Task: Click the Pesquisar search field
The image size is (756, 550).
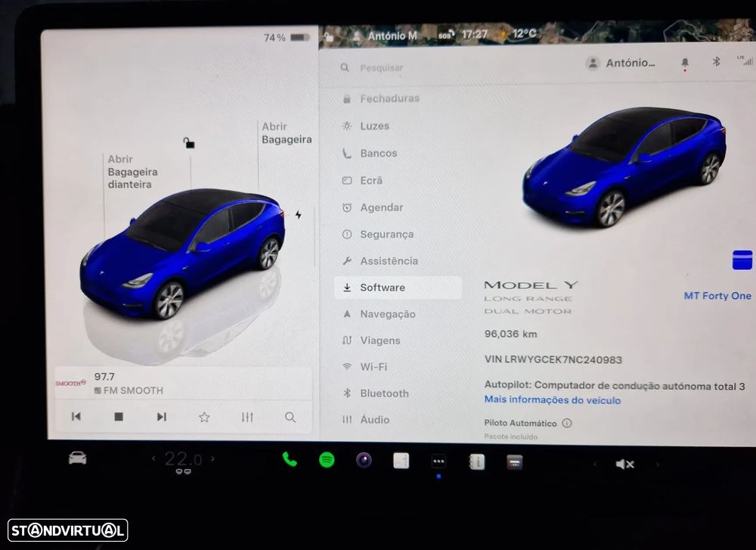Action: point(381,68)
